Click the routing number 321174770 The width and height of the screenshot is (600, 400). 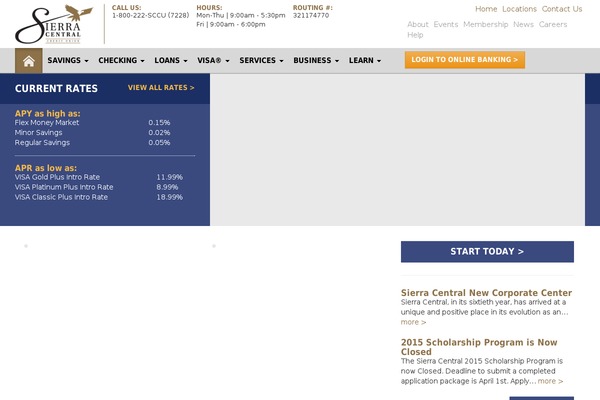311,15
